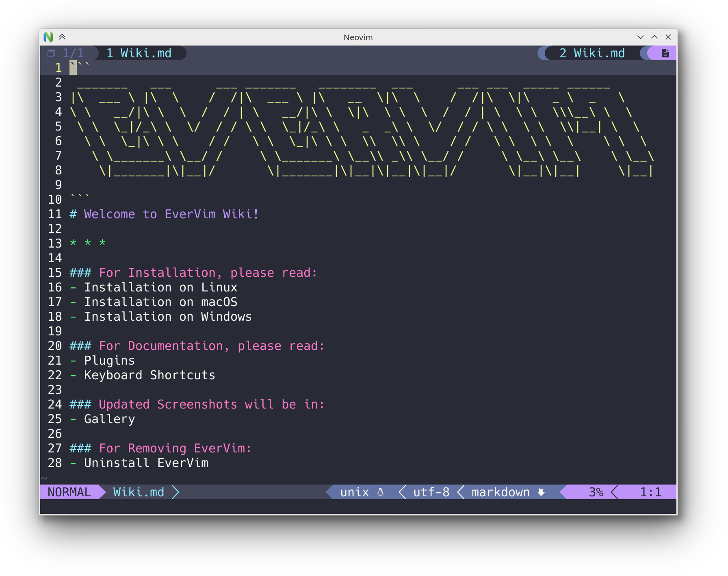Click the 'Plugins' list item
This screenshot has height=576, width=728.
(109, 361)
